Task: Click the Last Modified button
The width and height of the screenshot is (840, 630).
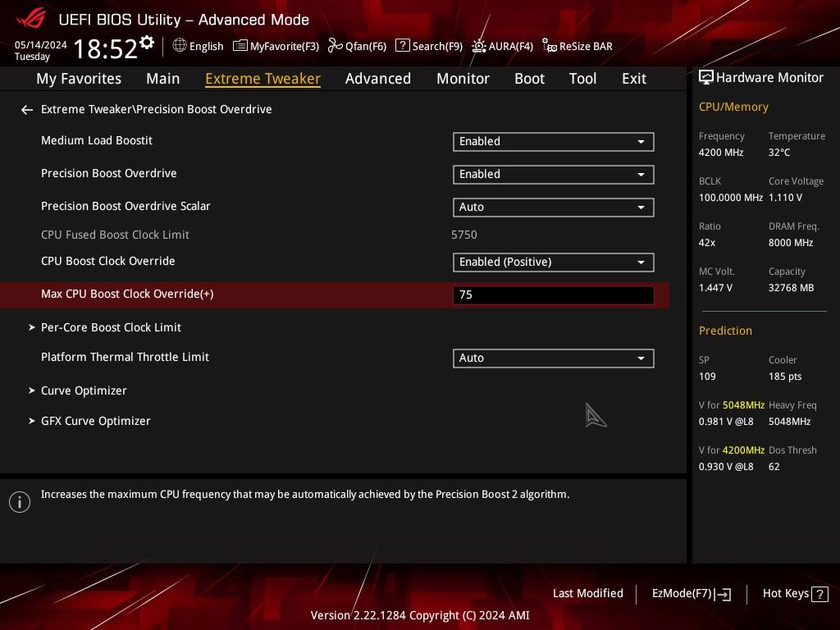Action: click(x=588, y=594)
